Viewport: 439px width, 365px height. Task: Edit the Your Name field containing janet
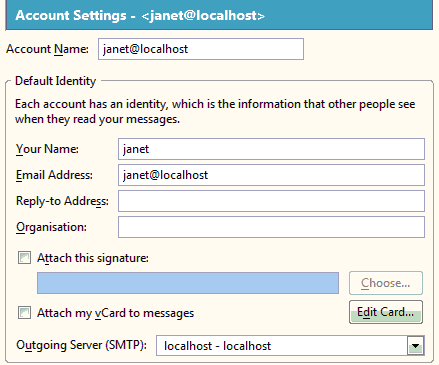point(271,149)
